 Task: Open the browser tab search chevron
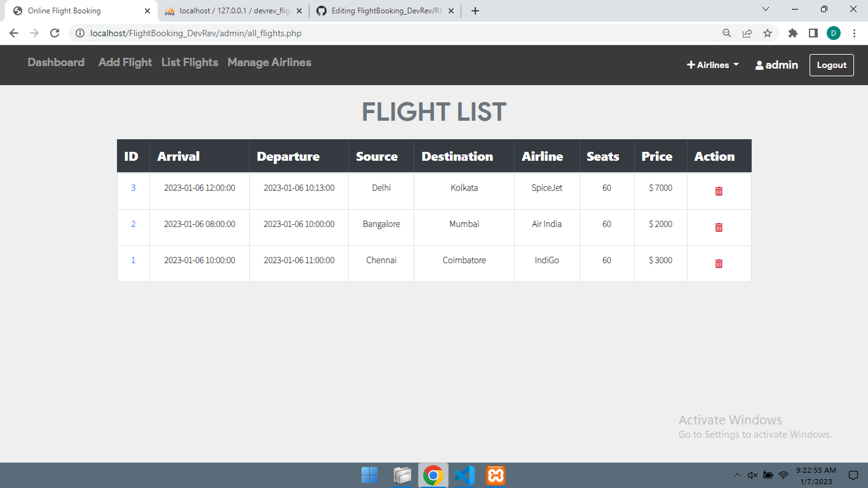[766, 10]
